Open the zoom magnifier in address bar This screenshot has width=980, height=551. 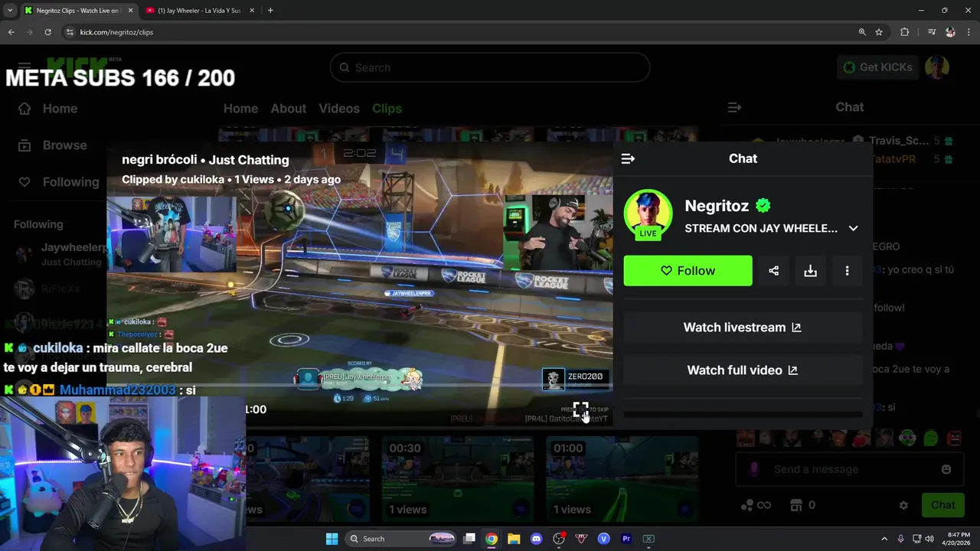pos(862,32)
